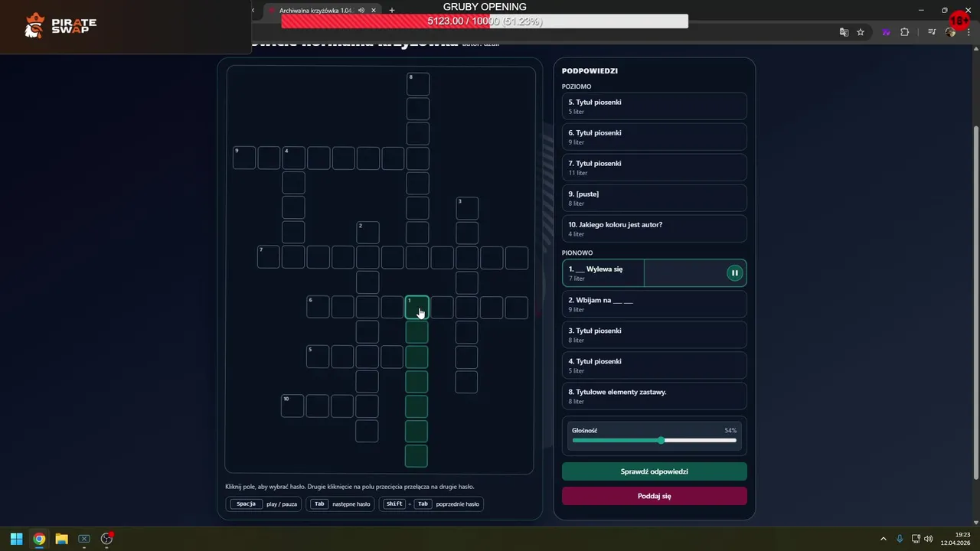The width and height of the screenshot is (980, 551).
Task: Click crossword cell numbered 4
Action: [294, 158]
